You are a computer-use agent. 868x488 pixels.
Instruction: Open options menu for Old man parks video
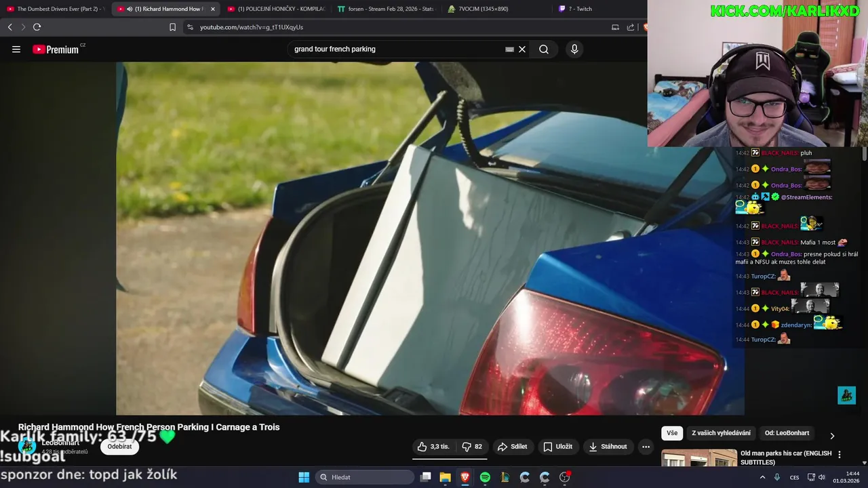[840, 455]
